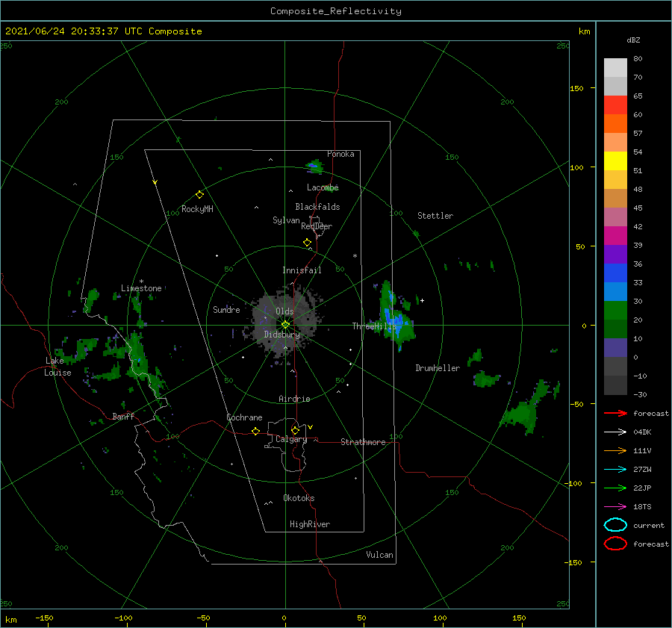
Task: Click the asterisk marker above Limestone
Action: (141, 282)
